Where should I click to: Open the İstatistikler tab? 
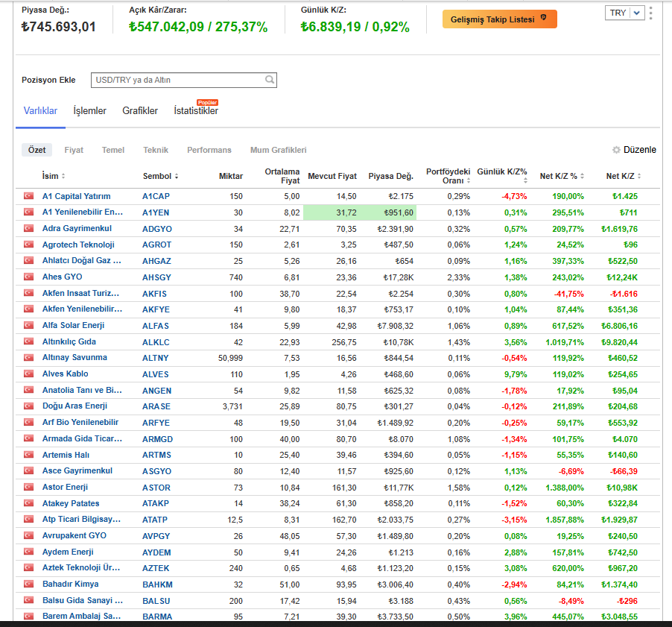pos(196,110)
